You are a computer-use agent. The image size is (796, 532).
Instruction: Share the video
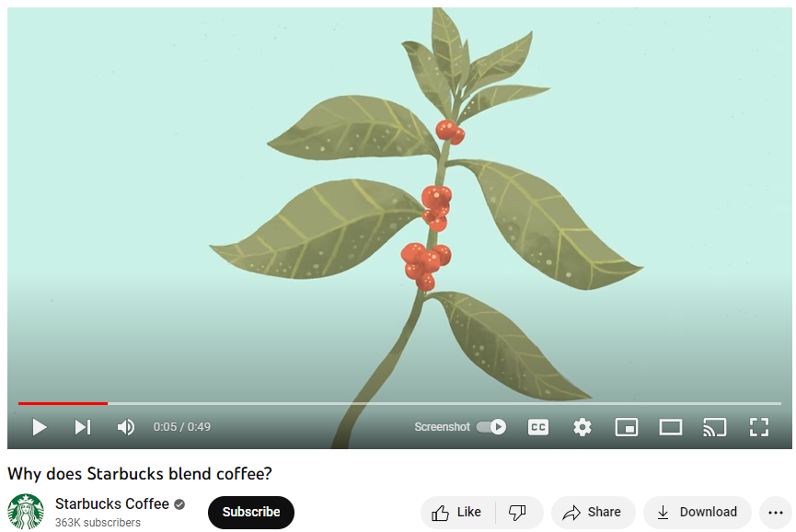pos(593,512)
